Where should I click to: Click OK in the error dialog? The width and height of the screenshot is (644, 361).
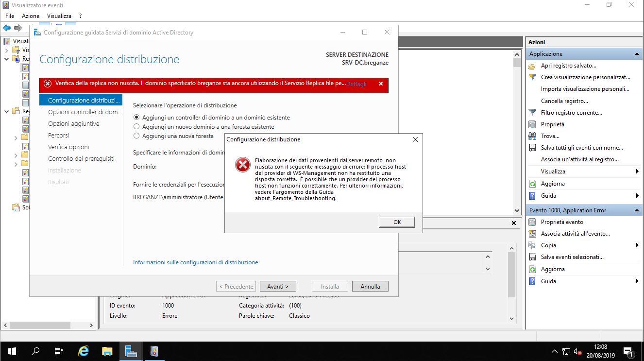397,222
